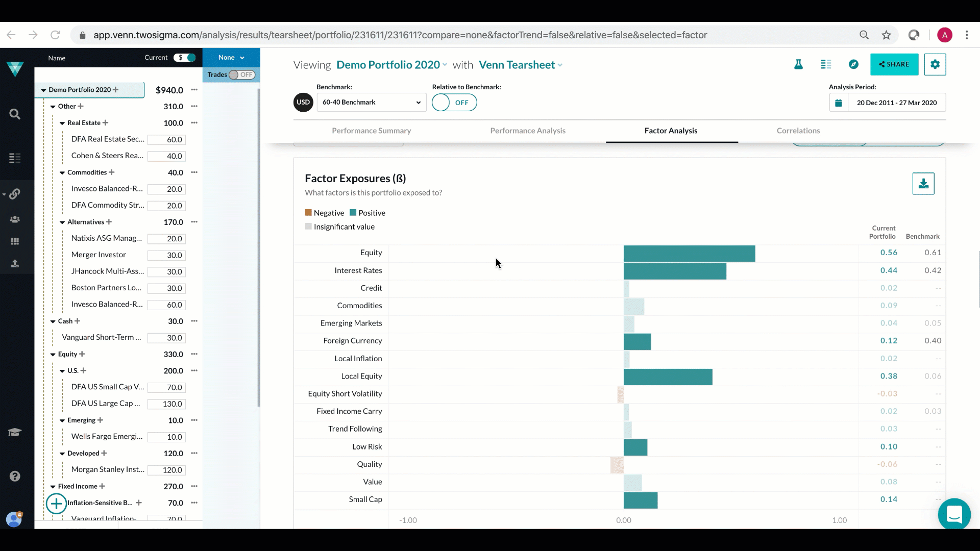Screen dimensions: 980x551
Task: Download the Factor Exposures chart
Action: pos(923,184)
